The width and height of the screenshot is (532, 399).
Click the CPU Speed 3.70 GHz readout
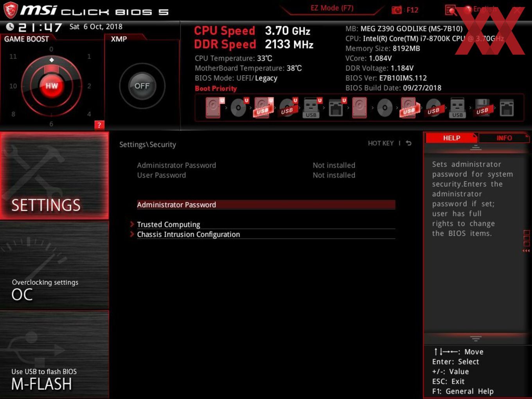[x=252, y=31]
